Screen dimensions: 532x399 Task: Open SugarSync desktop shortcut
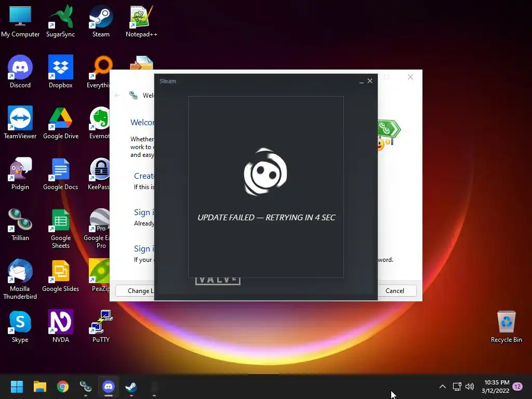(60, 21)
